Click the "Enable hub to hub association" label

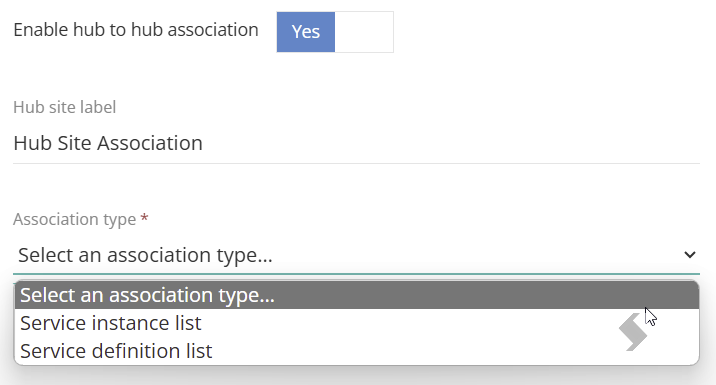coord(136,30)
